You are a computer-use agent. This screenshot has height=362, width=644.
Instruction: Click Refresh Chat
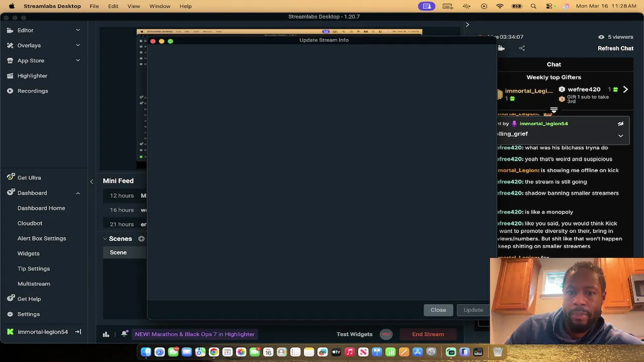coord(615,48)
